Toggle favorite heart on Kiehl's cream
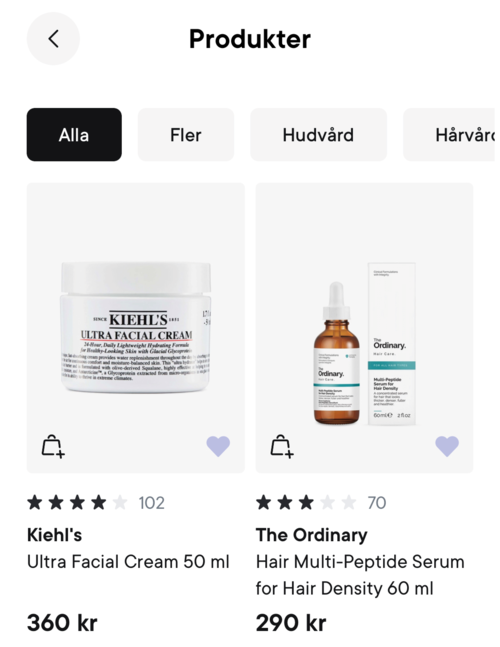 click(x=218, y=446)
